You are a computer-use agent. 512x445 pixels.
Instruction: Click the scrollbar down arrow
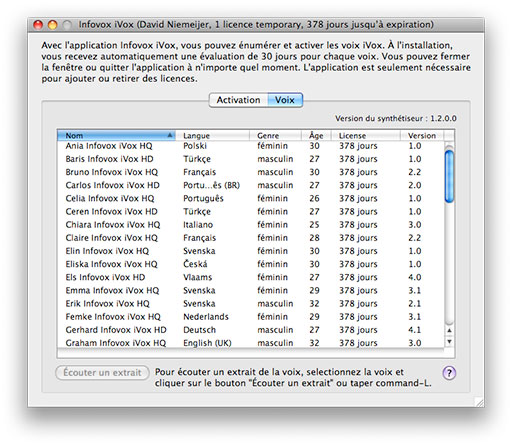(449, 342)
